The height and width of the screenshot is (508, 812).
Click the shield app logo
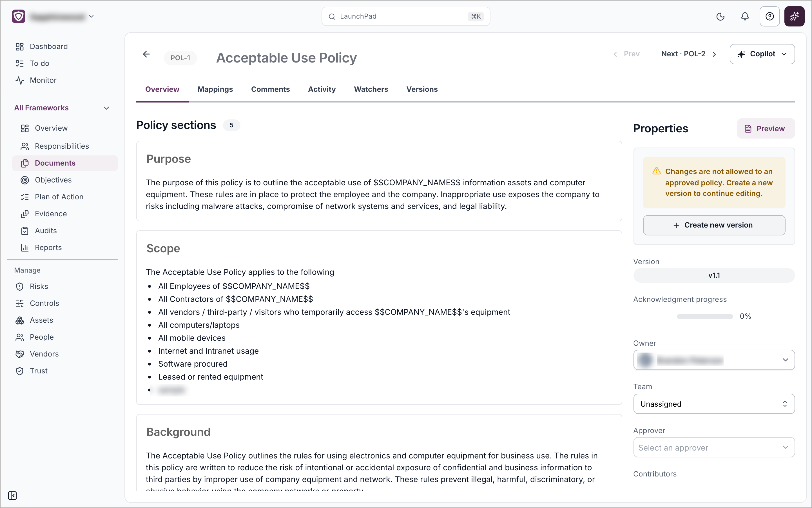coord(19,16)
